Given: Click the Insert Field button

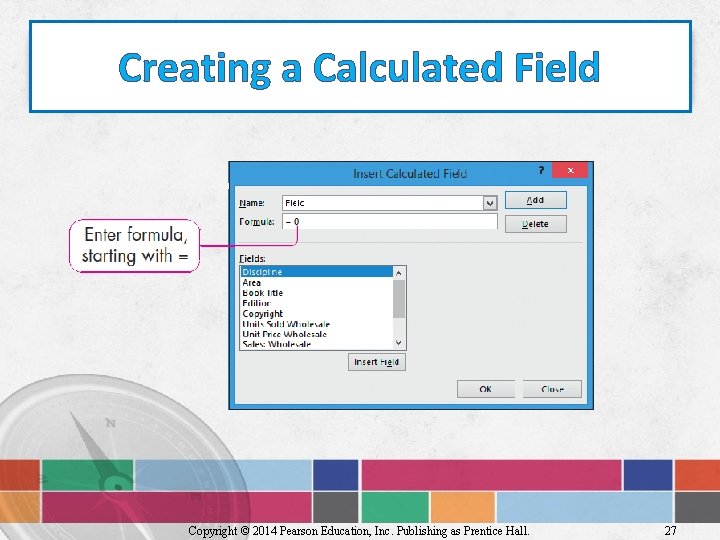Looking at the screenshot, I should click(377, 362).
